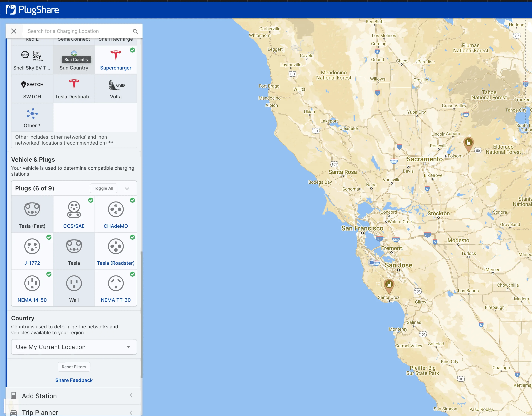Click the Monterey map label
Screen dimensions: 532x416
pos(398,329)
